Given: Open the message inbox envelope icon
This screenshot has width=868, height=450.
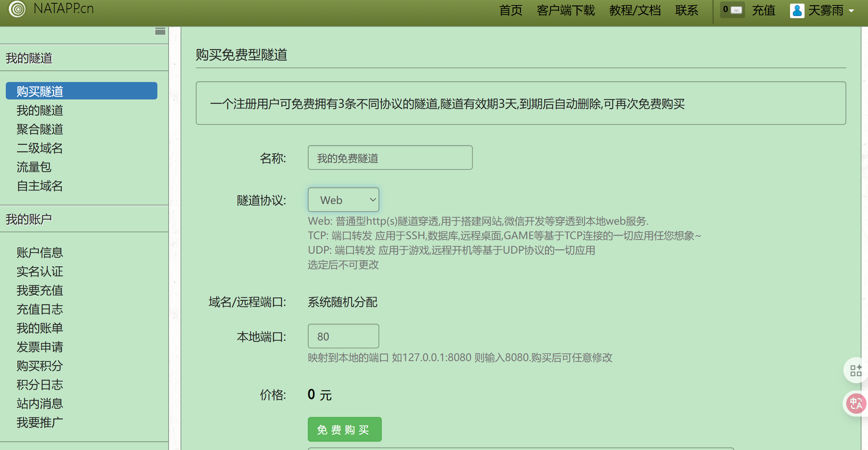Looking at the screenshot, I should coord(736,10).
